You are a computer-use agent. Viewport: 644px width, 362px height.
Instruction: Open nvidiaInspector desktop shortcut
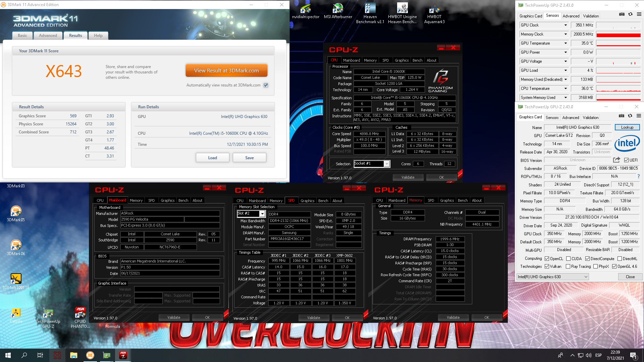[x=306, y=11]
